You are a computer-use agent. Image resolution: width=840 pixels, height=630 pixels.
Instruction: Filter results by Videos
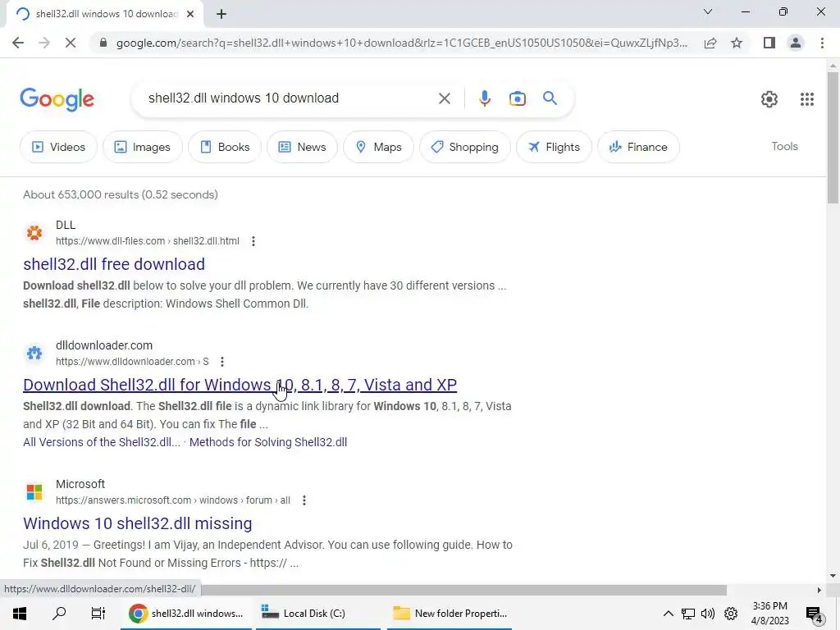coord(58,147)
